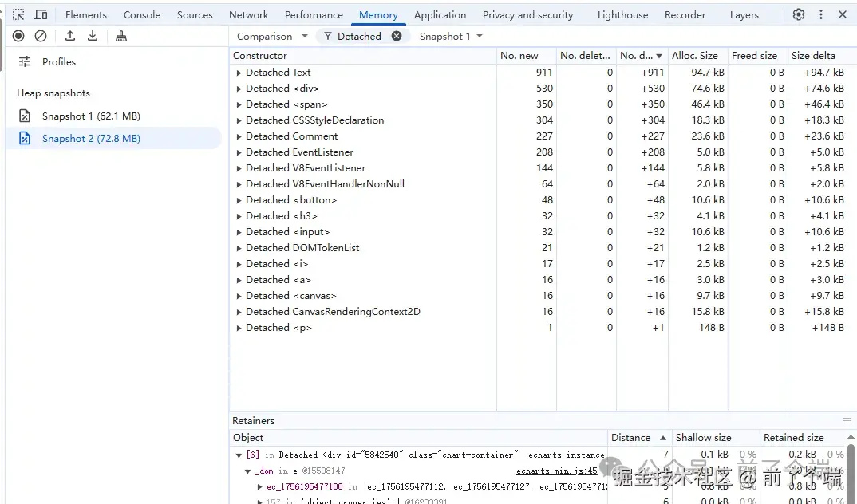Sort retainers by Distance column

[x=638, y=437]
